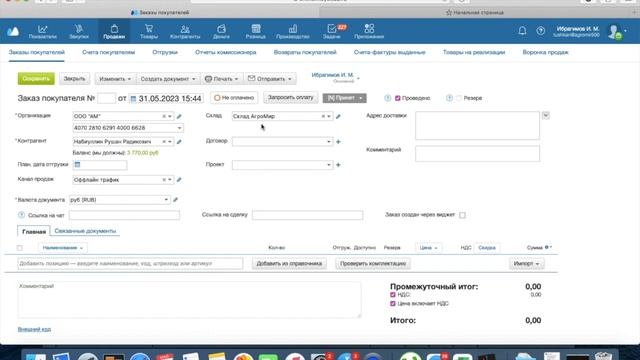Expand the Проект dropdown
640x360 pixels.
pyautogui.click(x=329, y=165)
